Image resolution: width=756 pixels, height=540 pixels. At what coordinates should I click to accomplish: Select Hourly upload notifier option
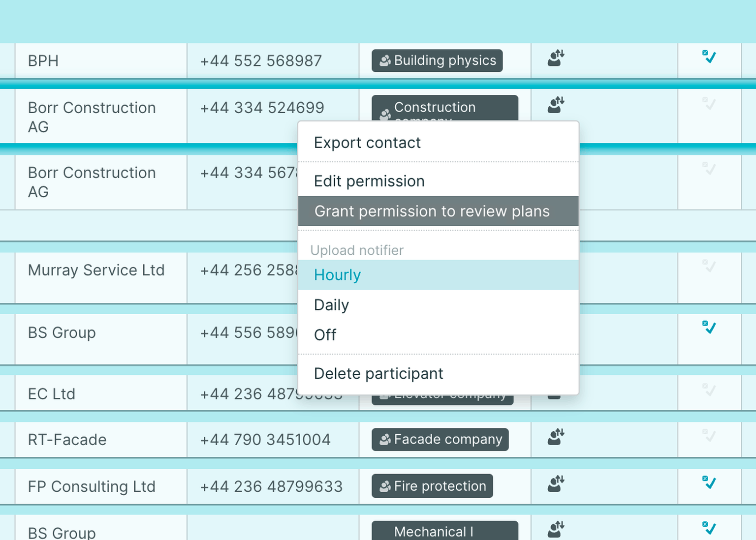[x=338, y=275]
